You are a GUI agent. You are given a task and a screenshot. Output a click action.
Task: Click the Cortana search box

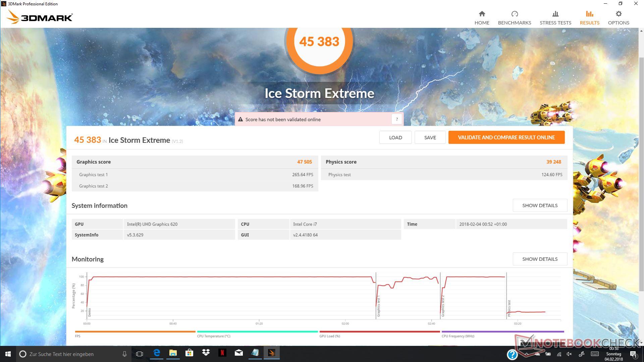tap(73, 354)
